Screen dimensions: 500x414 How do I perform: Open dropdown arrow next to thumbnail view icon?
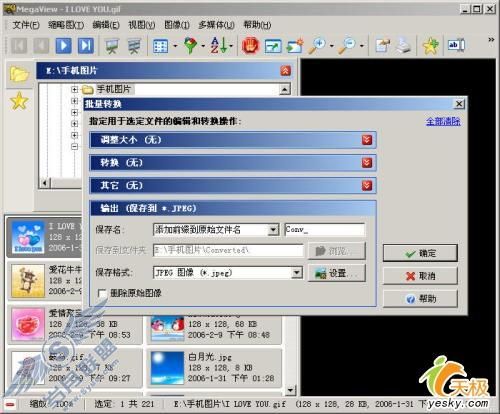175,46
